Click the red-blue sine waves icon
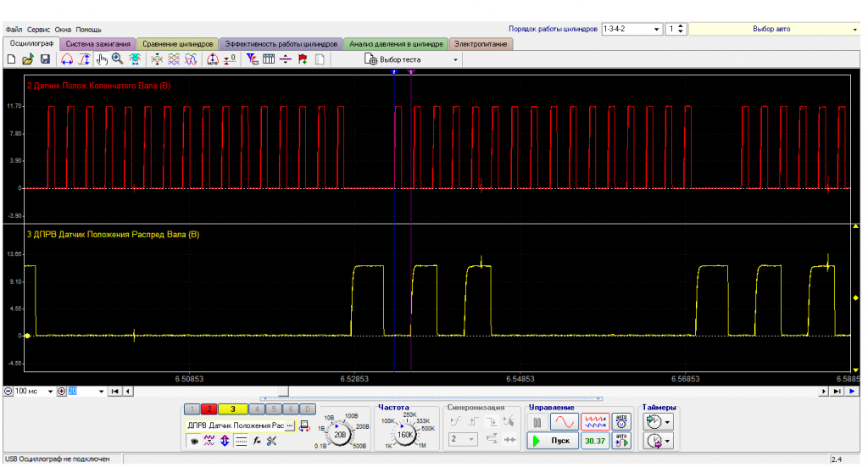Image resolution: width=868 pixels, height=467 pixels. point(191,59)
